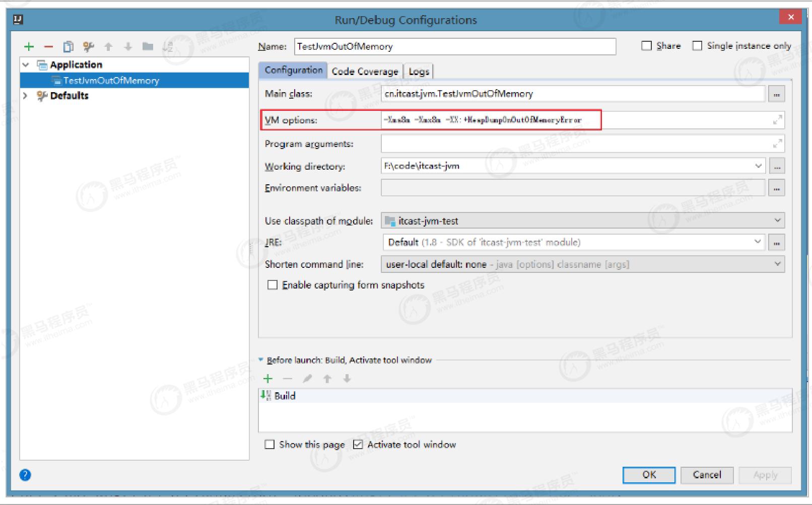812x505 pixels.
Task: Switch to the Configuration tab
Action: coord(293,70)
